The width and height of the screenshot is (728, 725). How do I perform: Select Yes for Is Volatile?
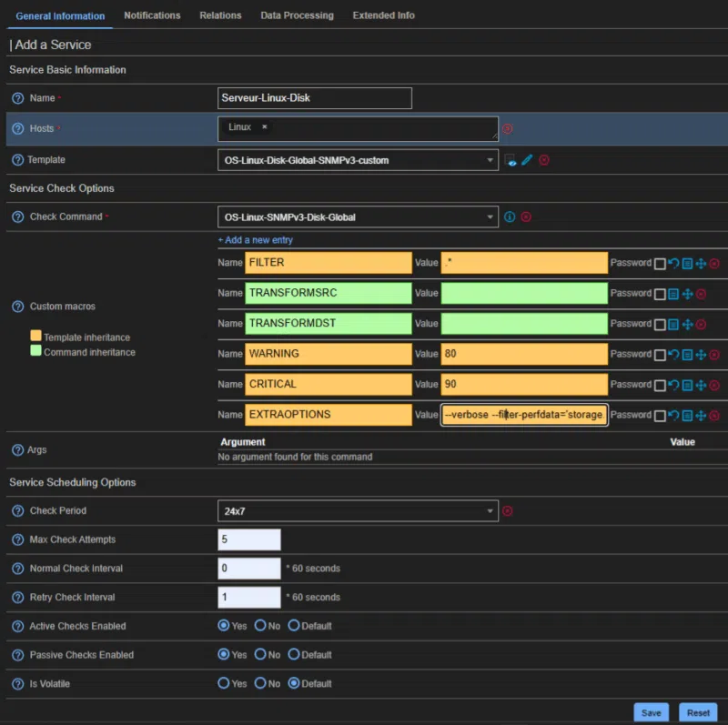point(224,683)
